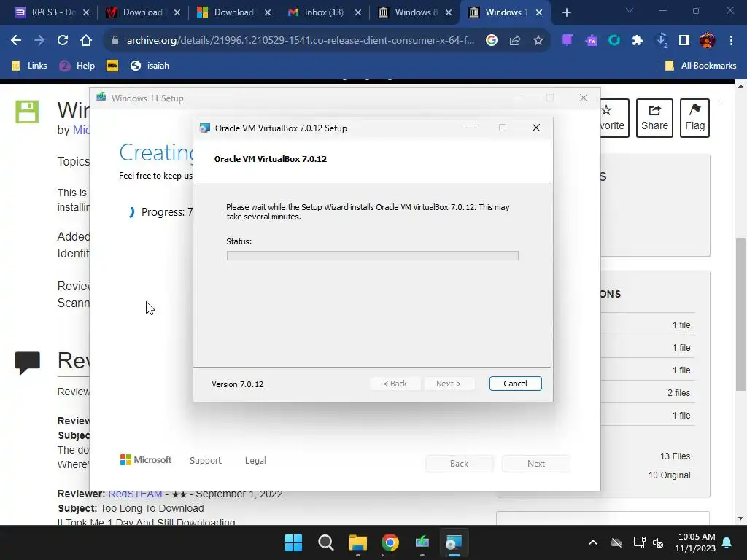Reload the archive.org page
The image size is (747, 560).
pos(63,41)
